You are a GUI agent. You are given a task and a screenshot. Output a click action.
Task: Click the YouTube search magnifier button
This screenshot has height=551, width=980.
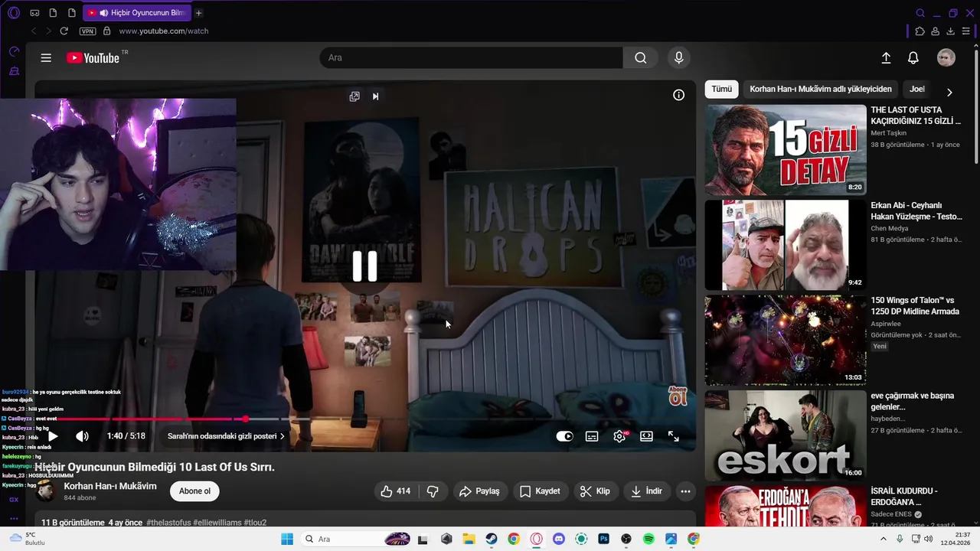(x=641, y=57)
